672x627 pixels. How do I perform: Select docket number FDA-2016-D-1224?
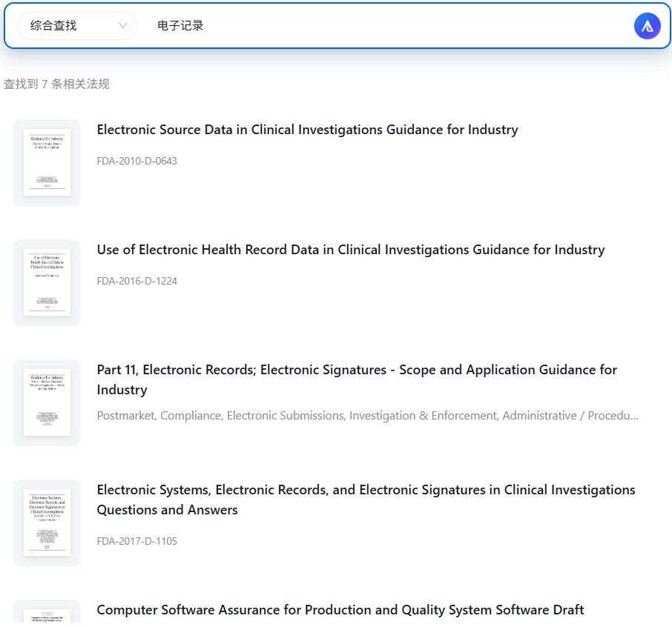tap(136, 281)
